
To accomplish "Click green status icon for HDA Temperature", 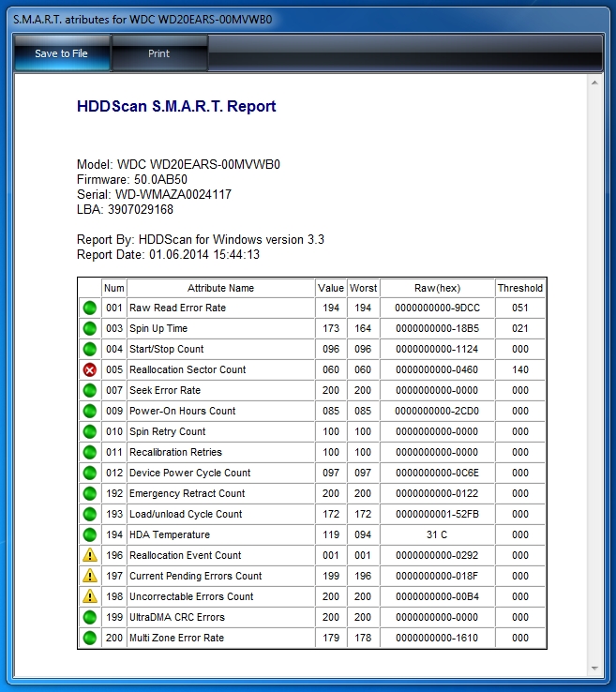I will (x=90, y=534).
